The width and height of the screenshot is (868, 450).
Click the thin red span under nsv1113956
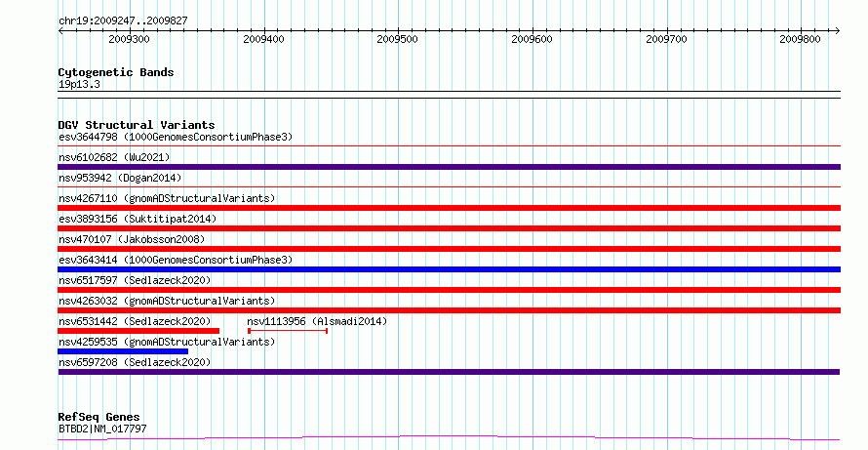(288, 331)
